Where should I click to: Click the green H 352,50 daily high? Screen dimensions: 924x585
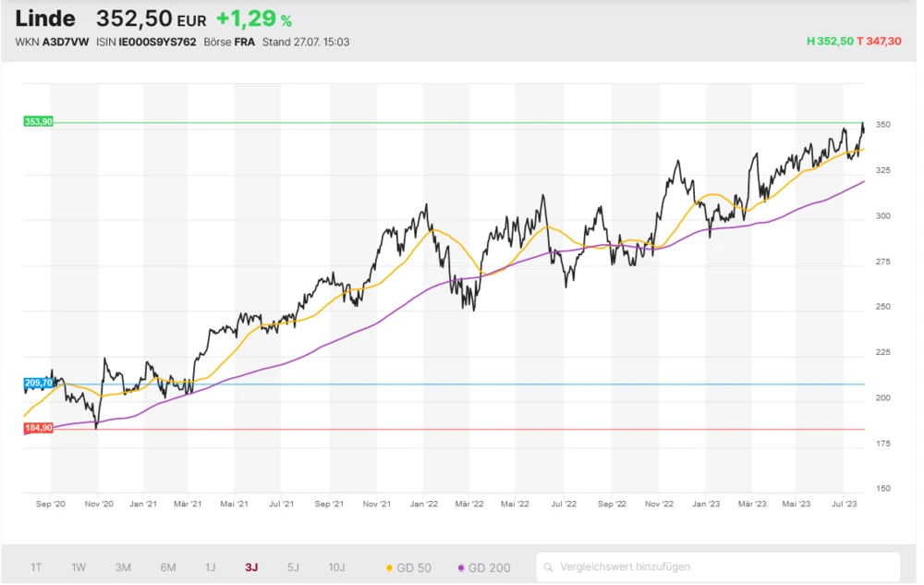pyautogui.click(x=829, y=42)
